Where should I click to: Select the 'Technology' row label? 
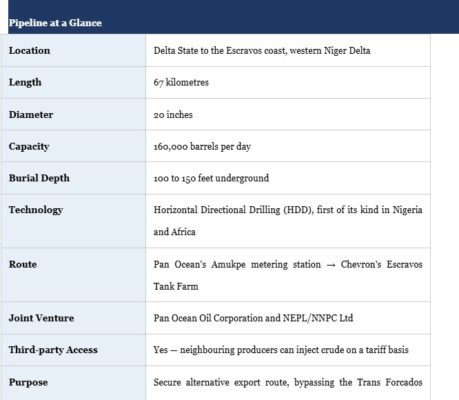(x=36, y=210)
